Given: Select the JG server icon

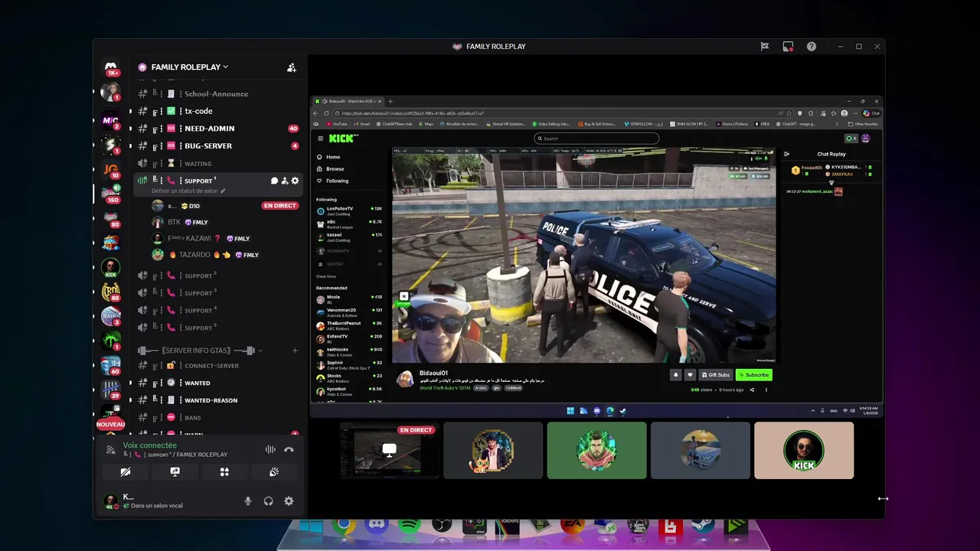Looking at the screenshot, I should point(111,170).
